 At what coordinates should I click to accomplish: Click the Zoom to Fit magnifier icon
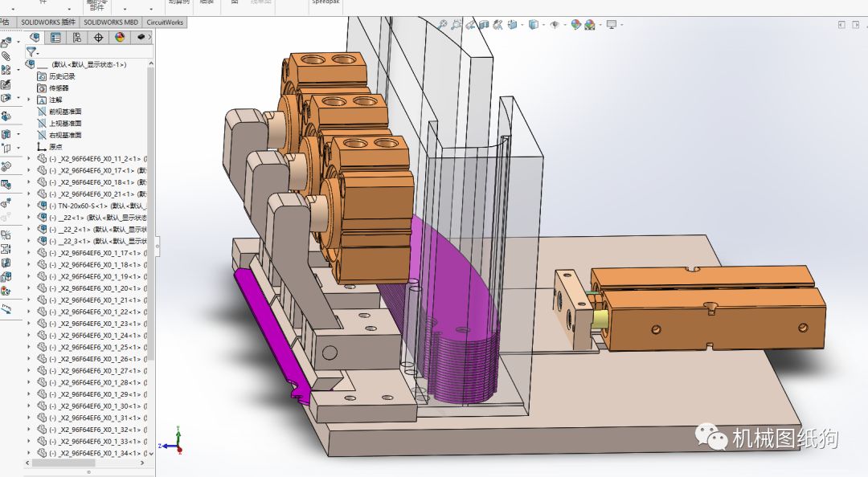442,25
